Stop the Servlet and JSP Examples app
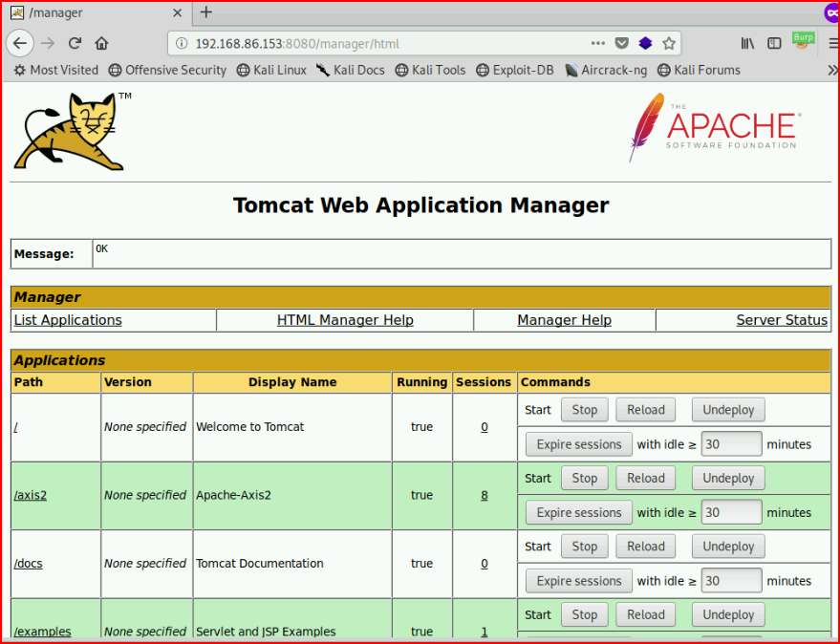Image resolution: width=840 pixels, height=644 pixels. point(585,614)
